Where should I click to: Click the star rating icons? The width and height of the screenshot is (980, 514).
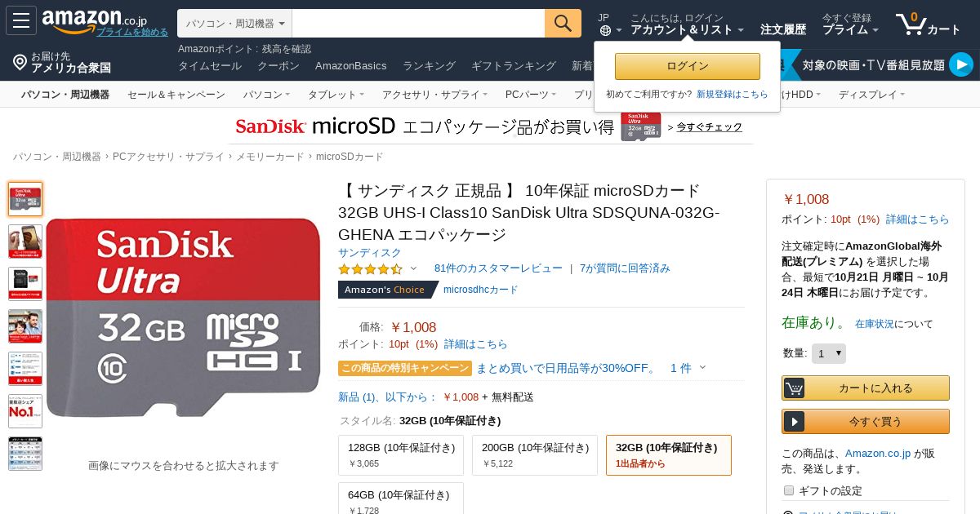(x=370, y=268)
